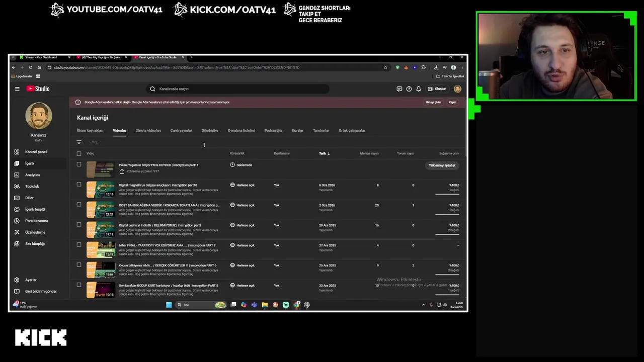Viewport: 644px width, 362px height.
Task: Open the browser tab search chevron
Action: pos(13,57)
